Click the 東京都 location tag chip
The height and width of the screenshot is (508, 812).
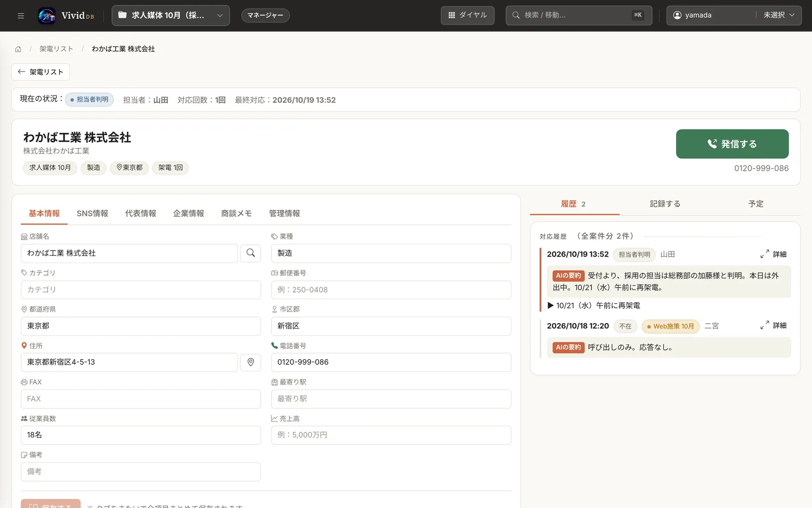129,168
